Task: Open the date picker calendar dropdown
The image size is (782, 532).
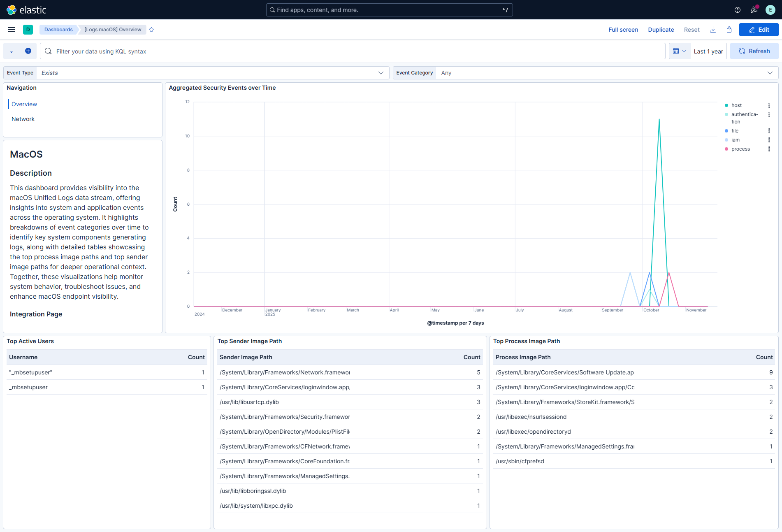Action: click(679, 51)
